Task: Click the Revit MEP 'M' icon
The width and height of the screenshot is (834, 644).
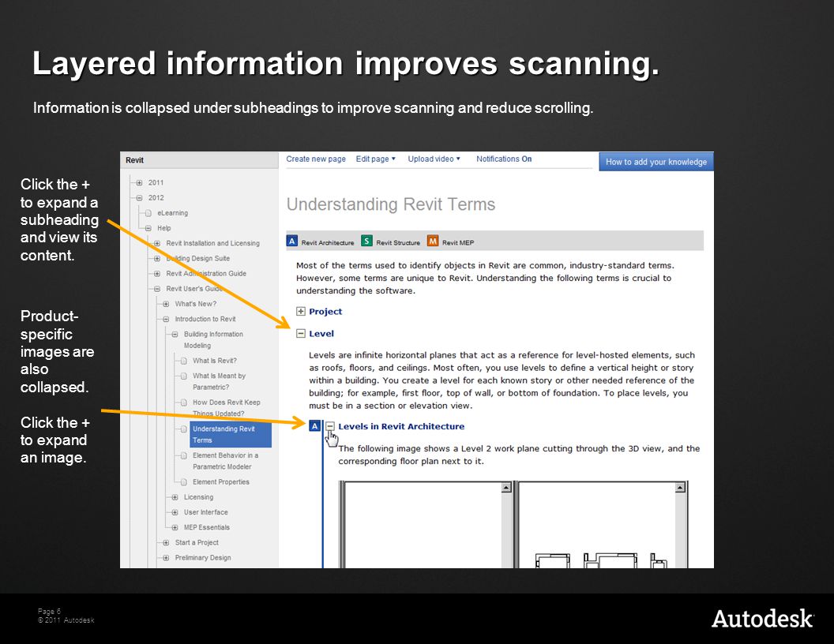Action: (x=433, y=241)
